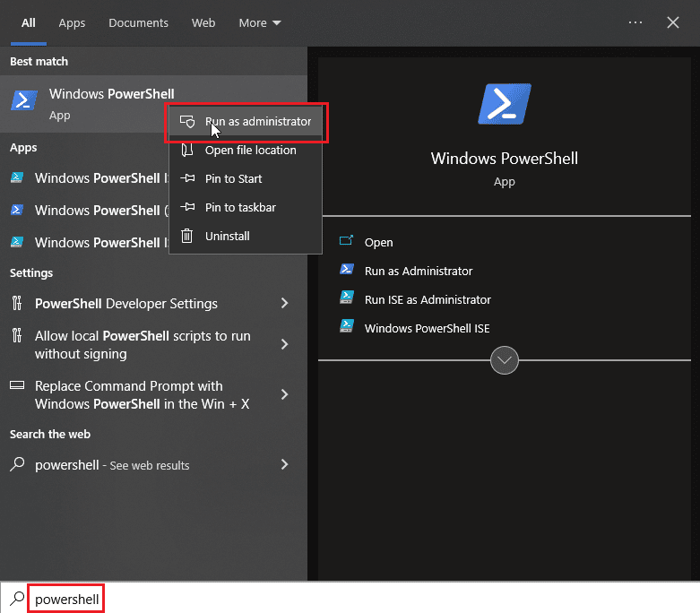Click taskbar icon beside Replace Command Prompt
Screen dimensions: 700x613
point(17,384)
